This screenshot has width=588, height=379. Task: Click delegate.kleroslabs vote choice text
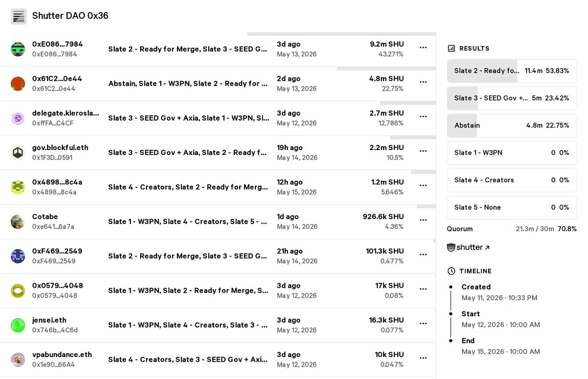pos(189,118)
